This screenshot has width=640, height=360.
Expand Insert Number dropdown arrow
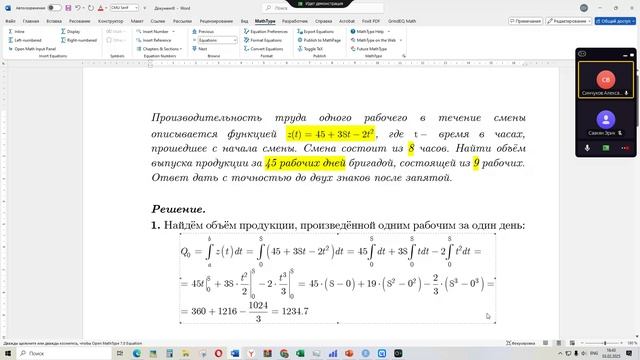[173, 31]
